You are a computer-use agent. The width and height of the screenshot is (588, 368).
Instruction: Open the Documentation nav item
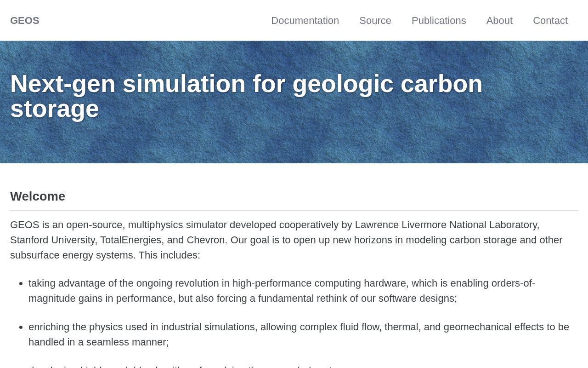point(305,21)
